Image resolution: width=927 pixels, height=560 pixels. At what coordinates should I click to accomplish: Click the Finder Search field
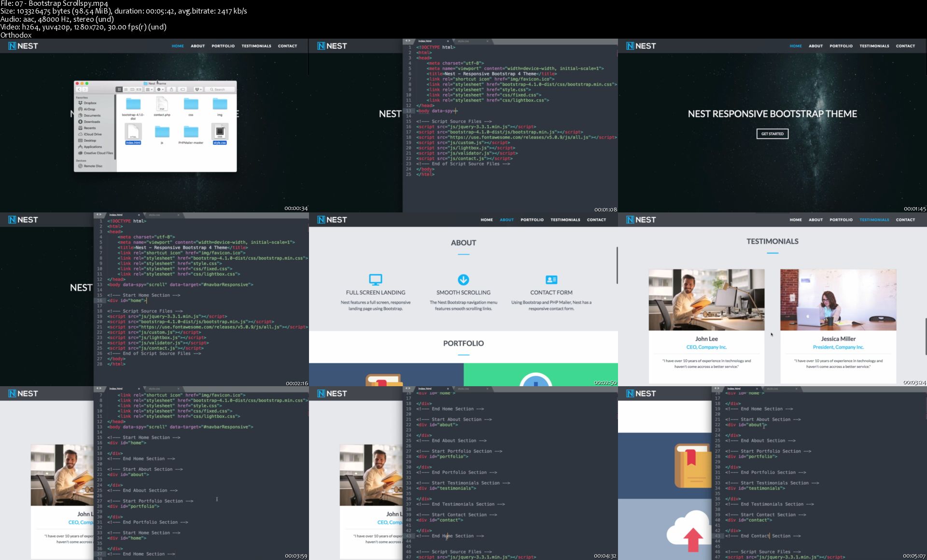[220, 89]
